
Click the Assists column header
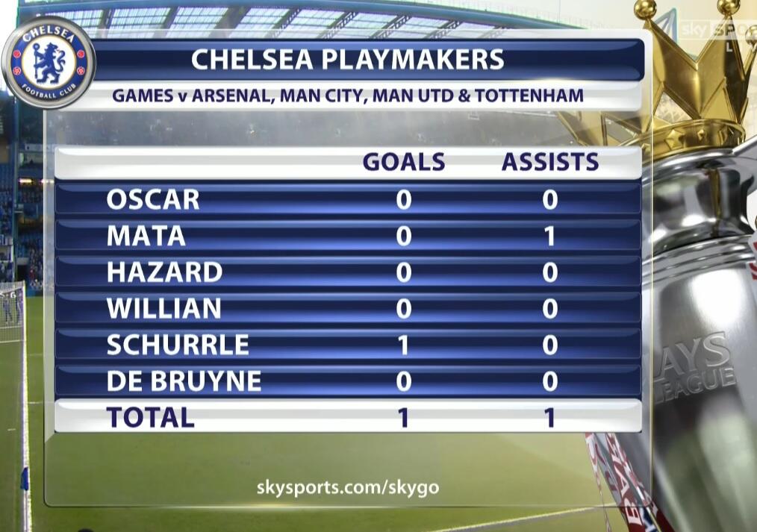point(549,162)
